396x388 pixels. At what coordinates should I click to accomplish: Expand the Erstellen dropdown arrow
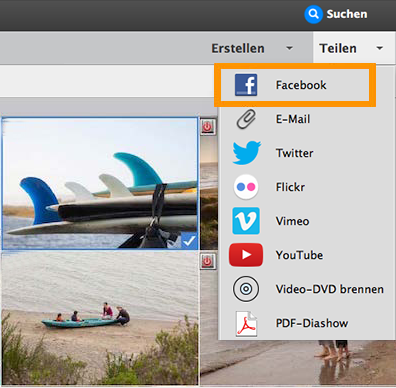pos(289,48)
